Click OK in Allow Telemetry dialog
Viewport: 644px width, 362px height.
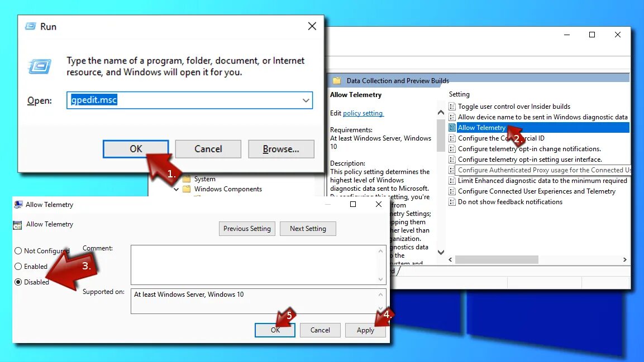point(275,330)
